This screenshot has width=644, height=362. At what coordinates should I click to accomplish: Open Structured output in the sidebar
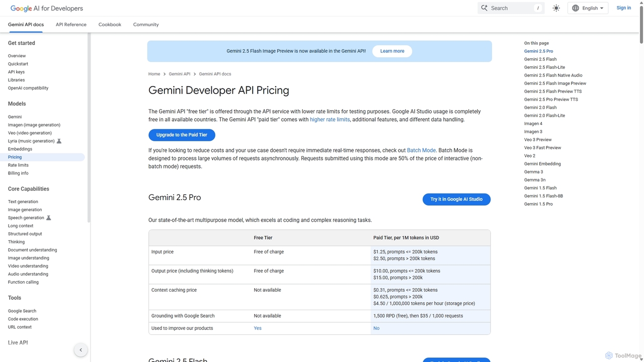pos(25,234)
